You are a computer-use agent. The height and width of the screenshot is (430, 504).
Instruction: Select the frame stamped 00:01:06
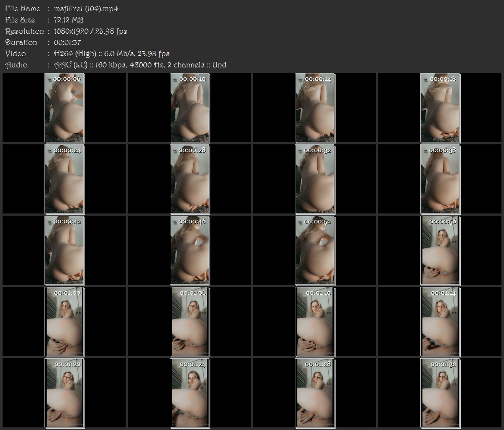(x=190, y=322)
